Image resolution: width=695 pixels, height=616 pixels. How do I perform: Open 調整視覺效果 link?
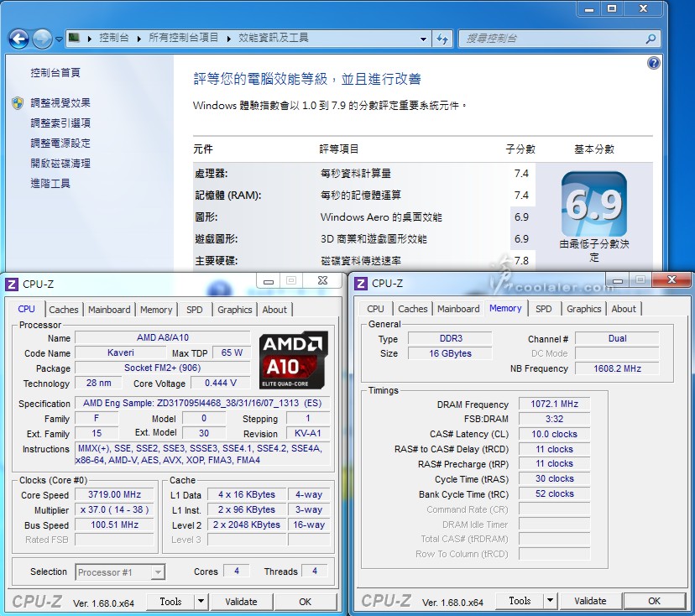(60, 103)
